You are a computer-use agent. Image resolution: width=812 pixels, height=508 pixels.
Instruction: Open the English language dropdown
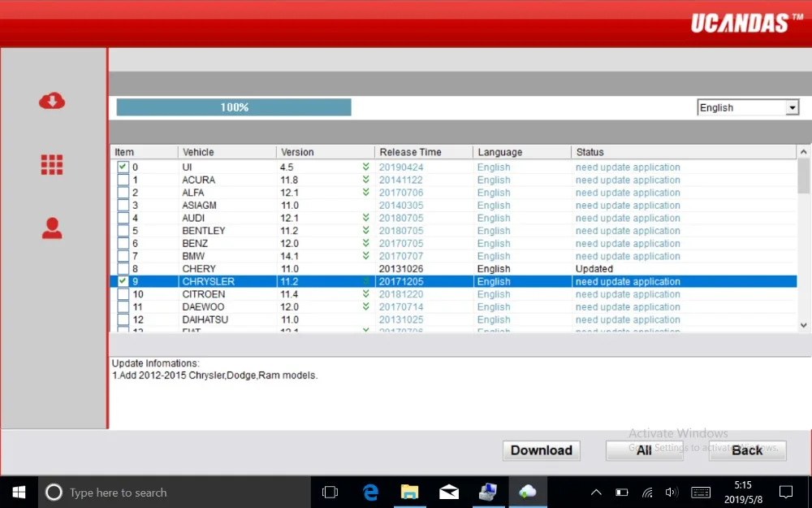click(x=748, y=108)
